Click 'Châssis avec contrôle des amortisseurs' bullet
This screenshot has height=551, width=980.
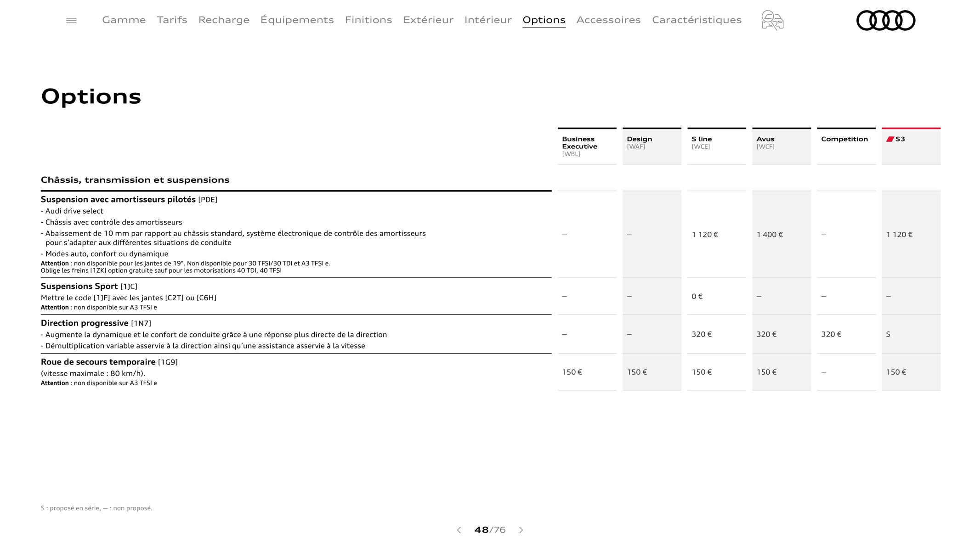point(112,222)
